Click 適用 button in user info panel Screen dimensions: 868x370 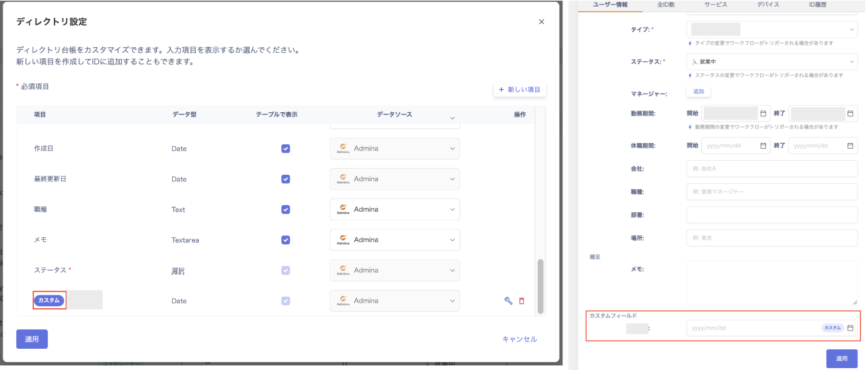842,358
